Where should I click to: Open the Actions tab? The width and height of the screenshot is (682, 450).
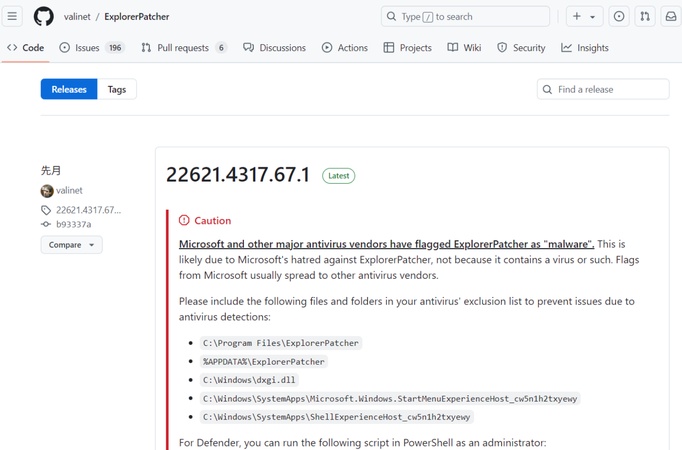coord(345,48)
